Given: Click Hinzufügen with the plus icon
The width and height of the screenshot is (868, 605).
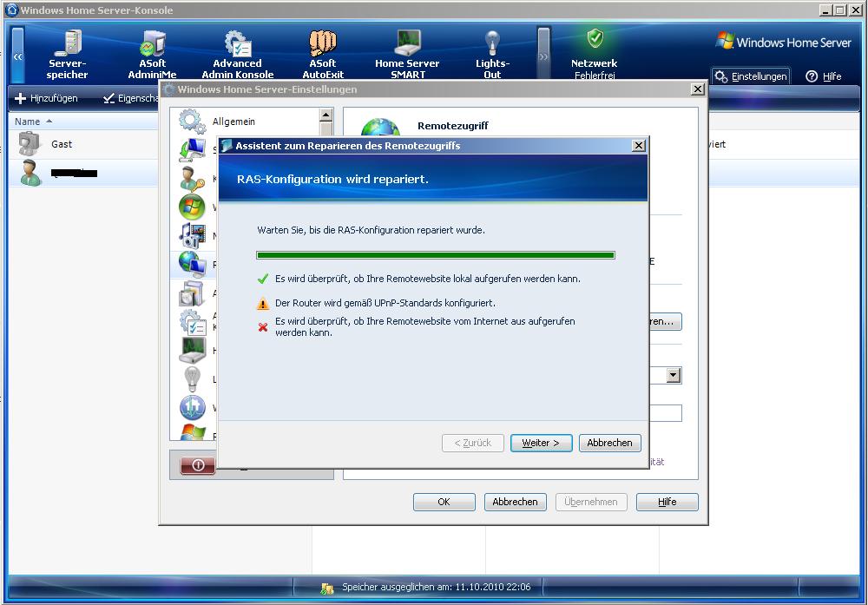Looking at the screenshot, I should 47,99.
